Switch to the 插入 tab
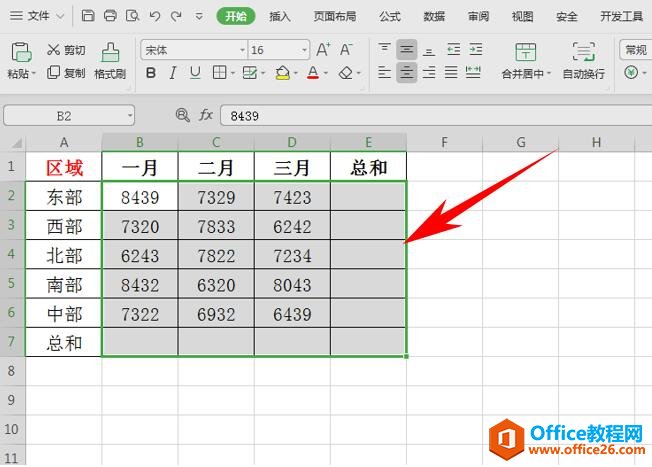This screenshot has width=652, height=467. pos(279,17)
